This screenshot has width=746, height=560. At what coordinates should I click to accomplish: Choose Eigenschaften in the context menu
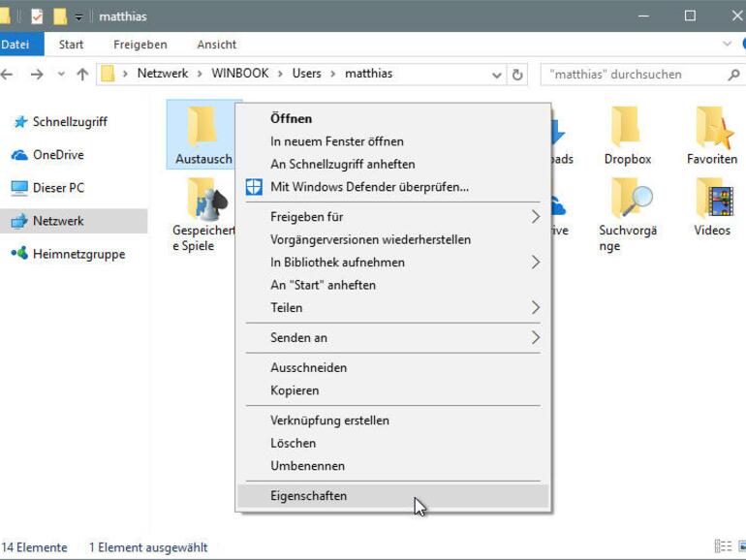[393, 496]
